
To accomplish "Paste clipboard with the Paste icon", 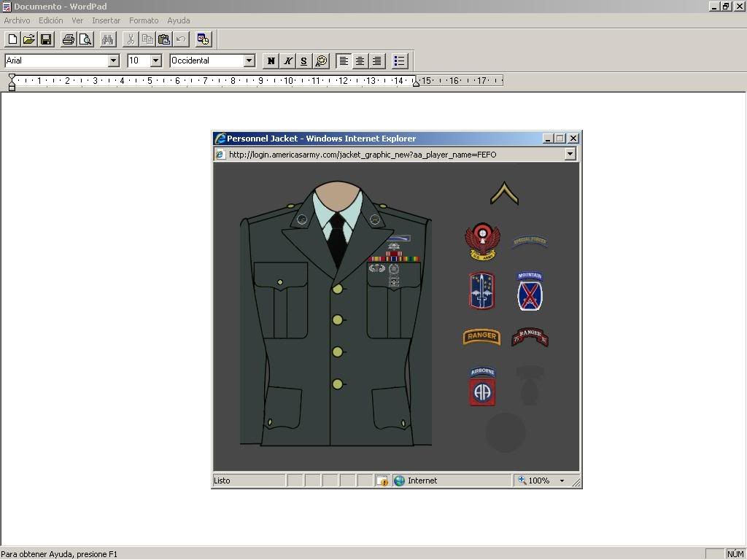I will 164,39.
